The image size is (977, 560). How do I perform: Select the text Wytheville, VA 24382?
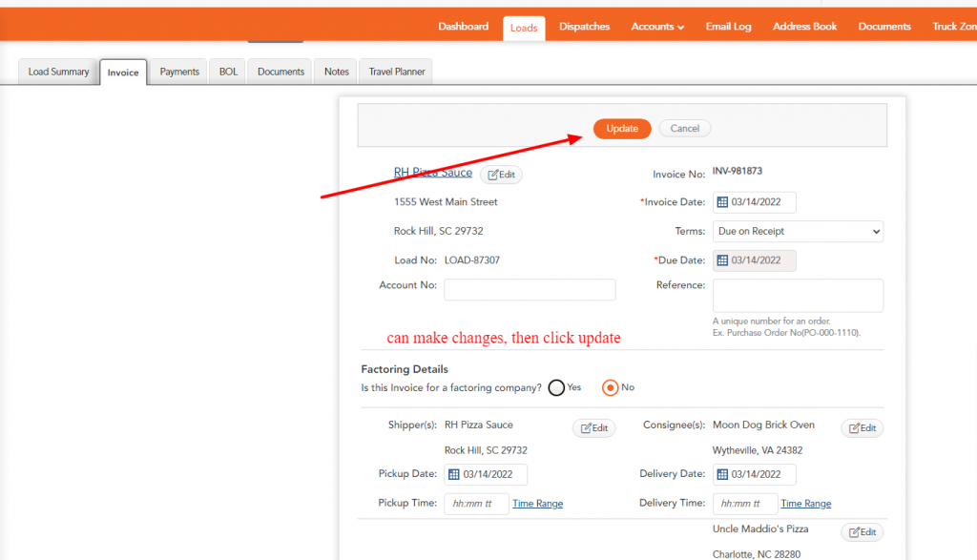(758, 450)
